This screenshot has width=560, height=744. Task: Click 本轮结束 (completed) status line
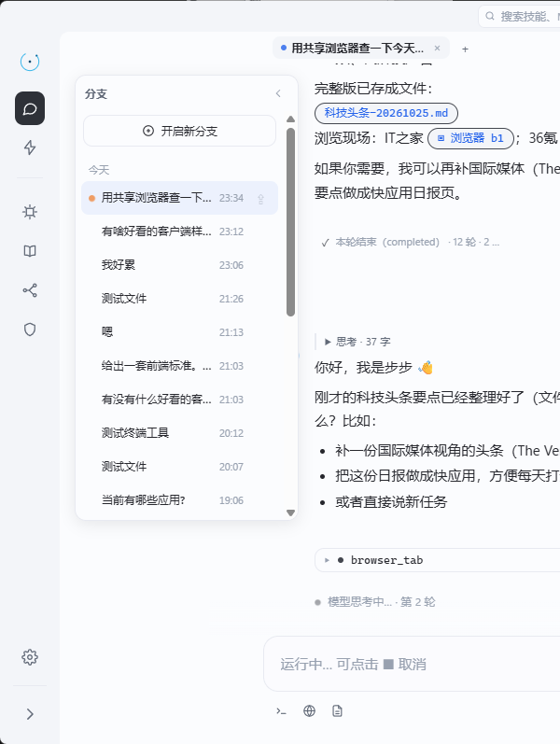point(410,242)
